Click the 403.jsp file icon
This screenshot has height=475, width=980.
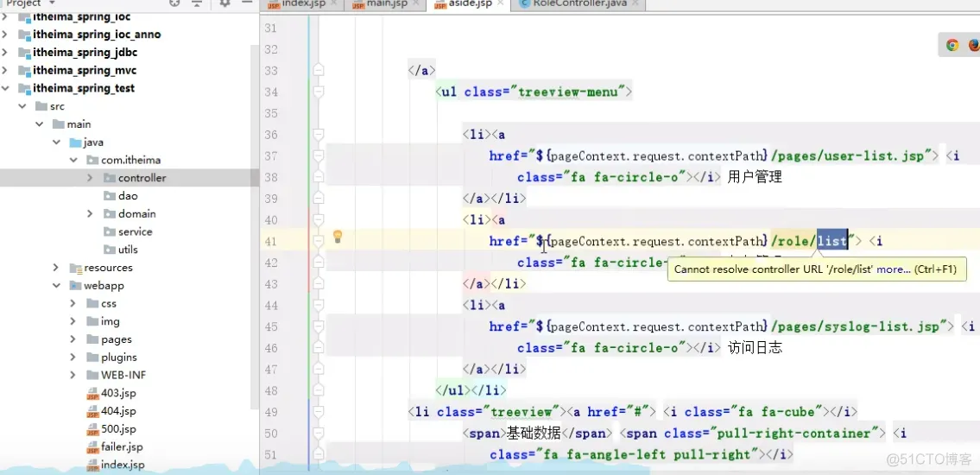(92, 394)
